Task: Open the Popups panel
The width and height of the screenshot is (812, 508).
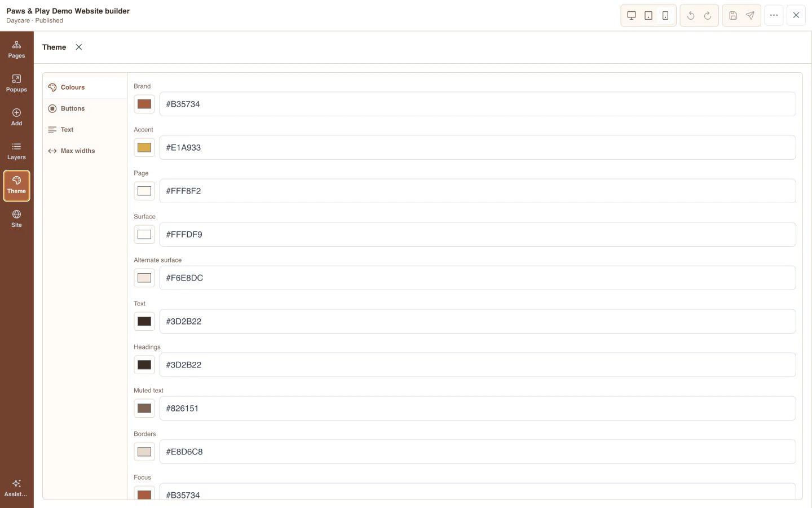Action: click(16, 84)
